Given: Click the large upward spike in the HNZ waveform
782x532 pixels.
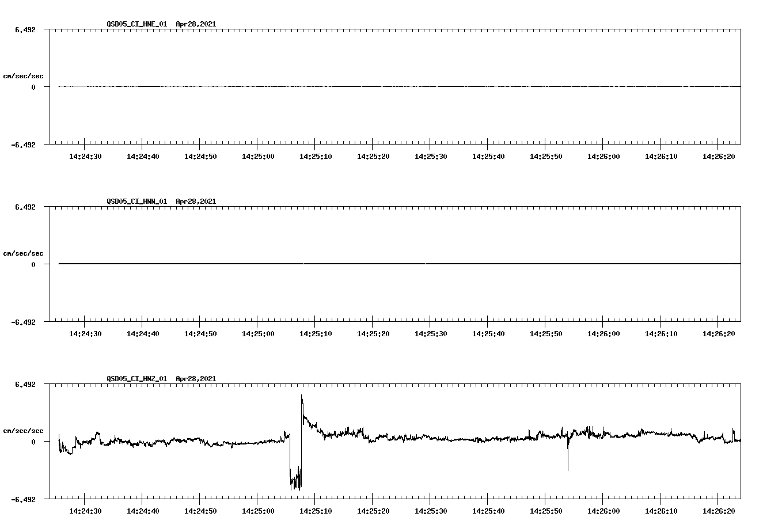Looking at the screenshot, I should click(301, 398).
